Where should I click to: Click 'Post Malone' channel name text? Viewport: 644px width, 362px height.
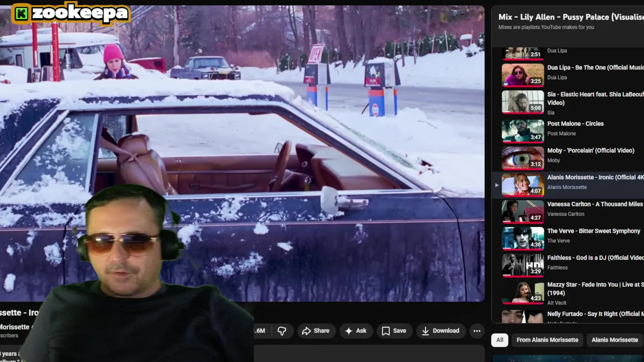click(561, 133)
